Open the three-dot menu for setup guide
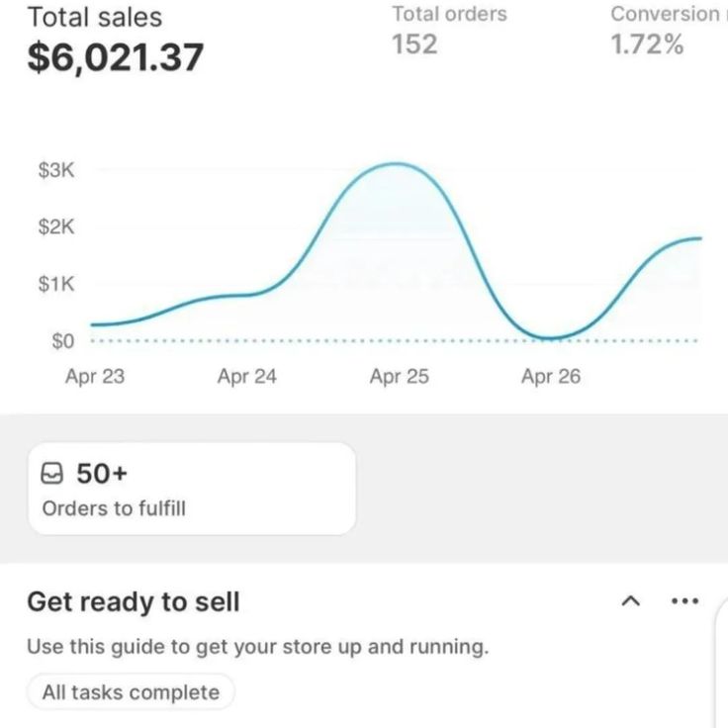Image resolution: width=728 pixels, height=728 pixels. coord(684,600)
